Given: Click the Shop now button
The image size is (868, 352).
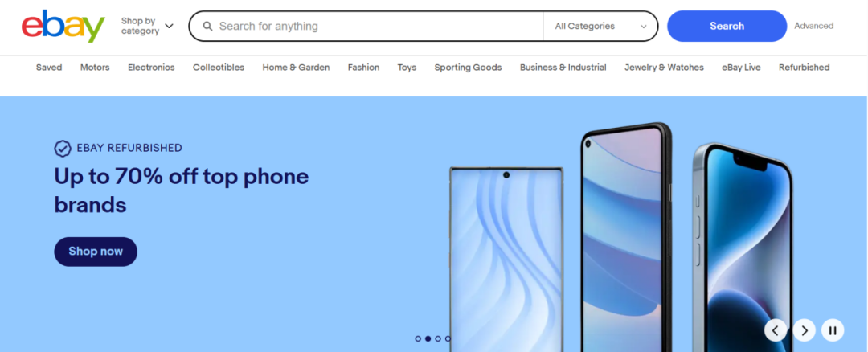Looking at the screenshot, I should [x=96, y=252].
